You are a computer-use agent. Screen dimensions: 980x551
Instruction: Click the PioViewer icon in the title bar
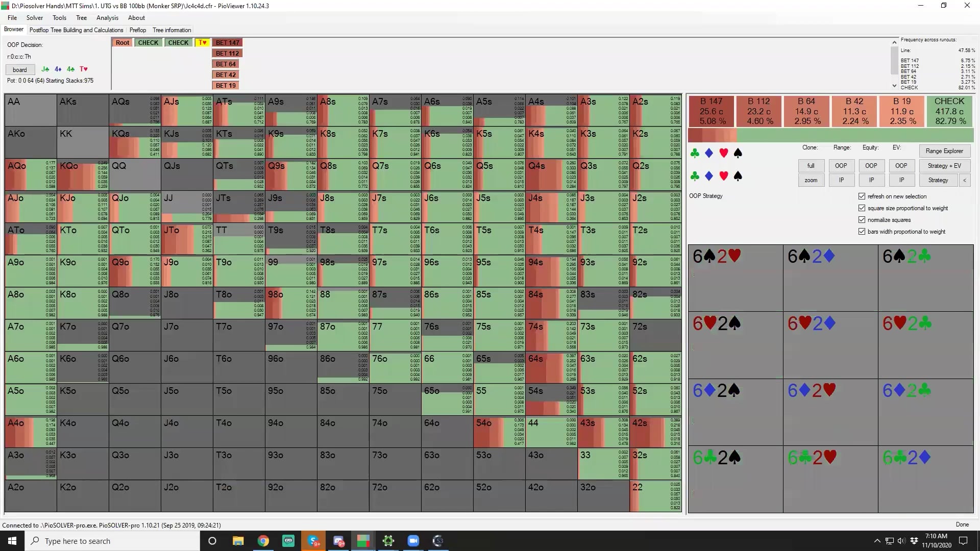pos(5,6)
